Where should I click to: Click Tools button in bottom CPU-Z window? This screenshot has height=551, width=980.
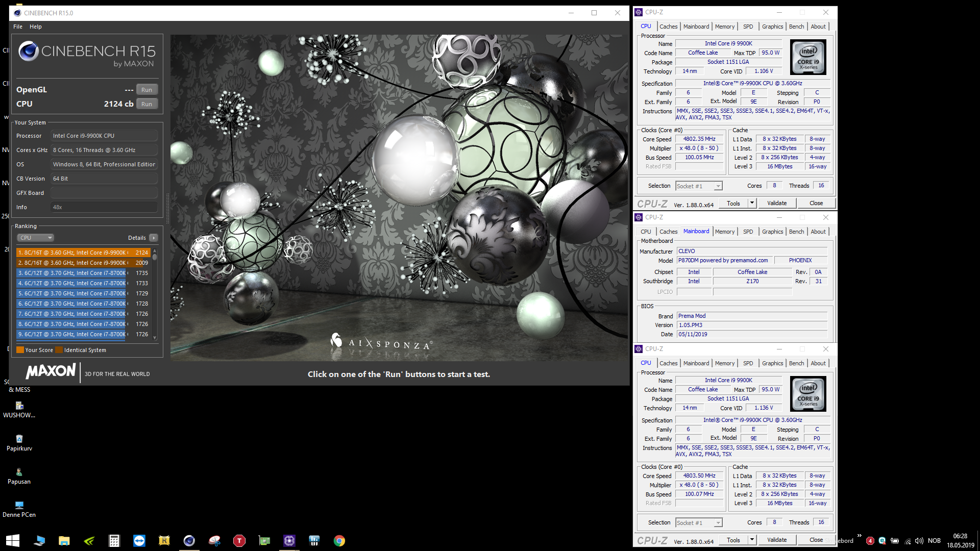[733, 540]
